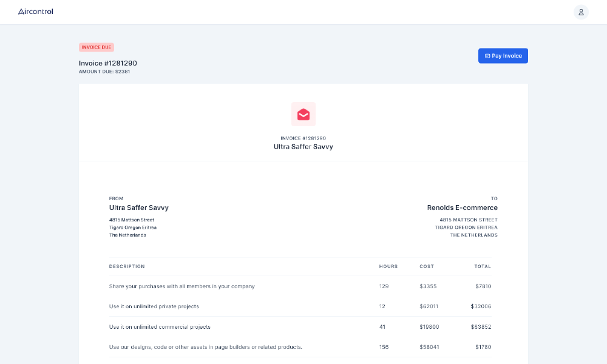Viewport: 607px width, 364px height.
Task: Click the pink envelope invoice icon
Action: click(x=303, y=114)
